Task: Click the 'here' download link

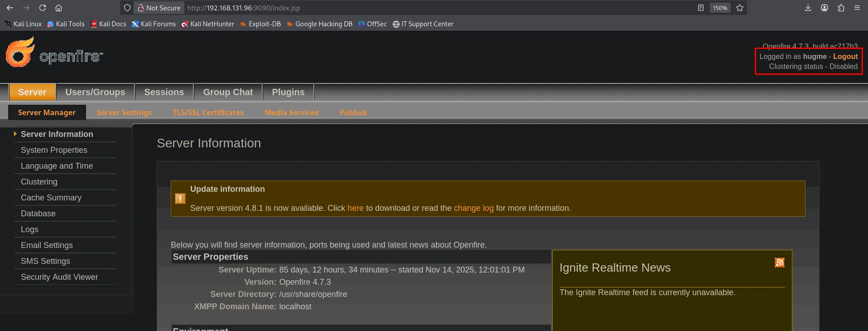Action: (x=355, y=208)
